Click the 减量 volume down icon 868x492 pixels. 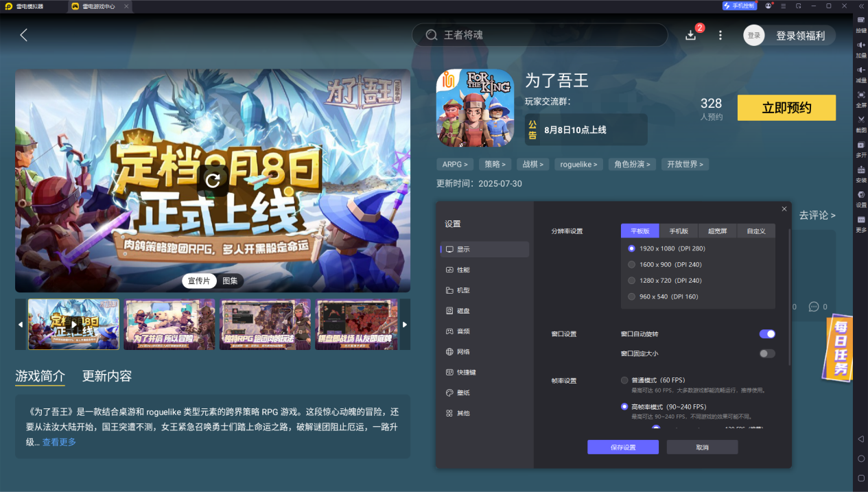click(860, 70)
